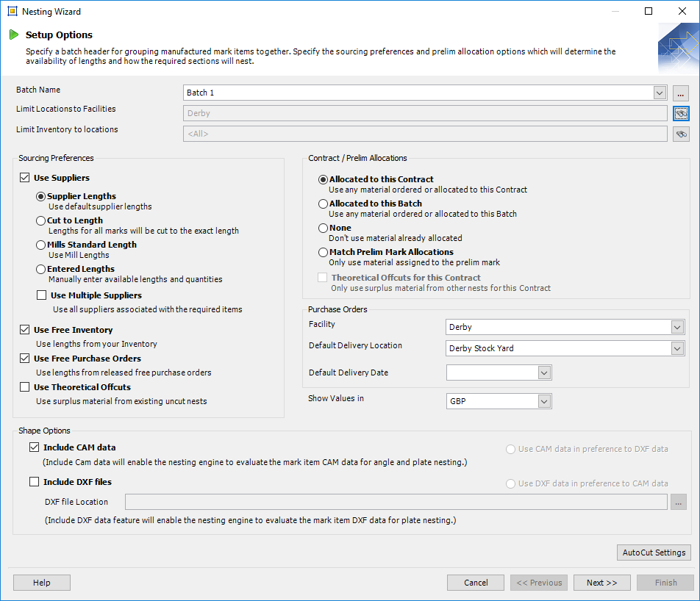Select Match Prelim Mark Allocations option
Screen dimensions: 700x601
323,252
